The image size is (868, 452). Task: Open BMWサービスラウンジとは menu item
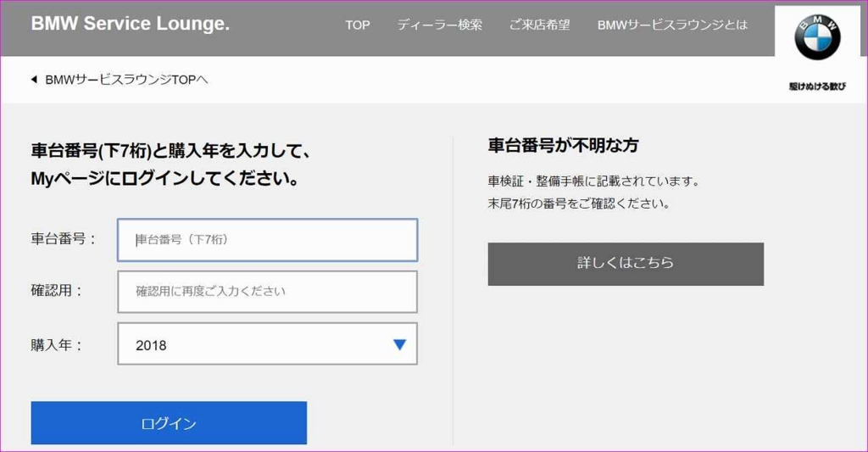(x=672, y=25)
